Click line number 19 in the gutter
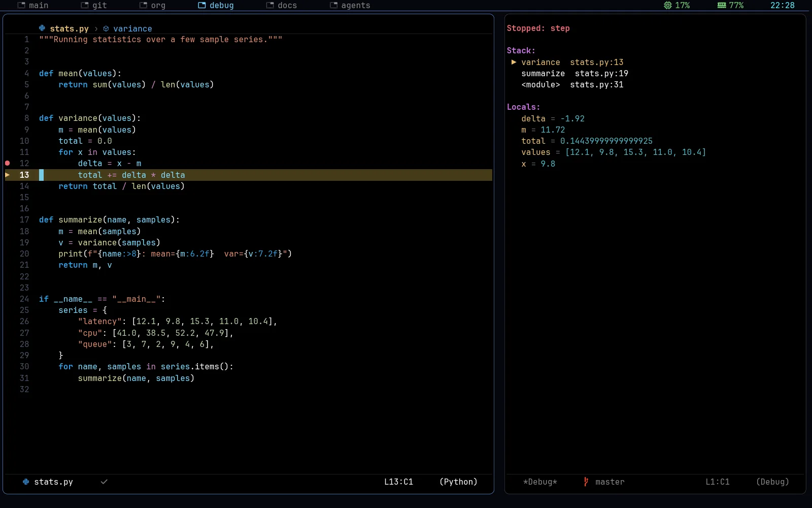 coord(24,242)
